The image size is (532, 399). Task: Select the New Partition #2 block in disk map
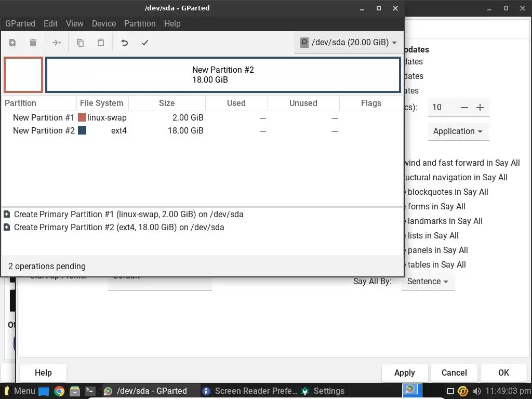pos(223,75)
